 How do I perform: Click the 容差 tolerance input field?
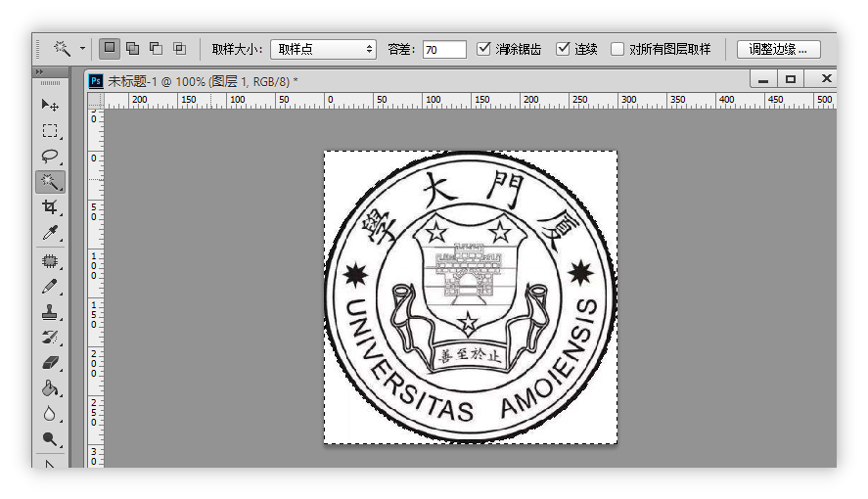coord(444,49)
